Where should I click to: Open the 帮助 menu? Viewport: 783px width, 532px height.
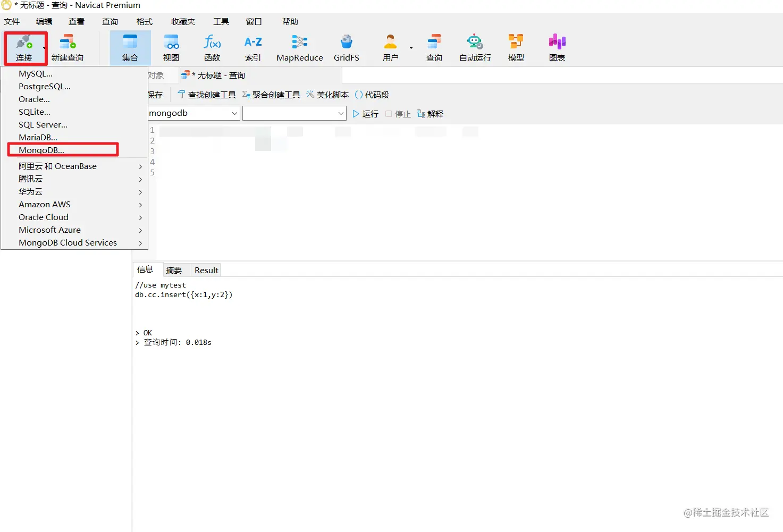point(290,21)
